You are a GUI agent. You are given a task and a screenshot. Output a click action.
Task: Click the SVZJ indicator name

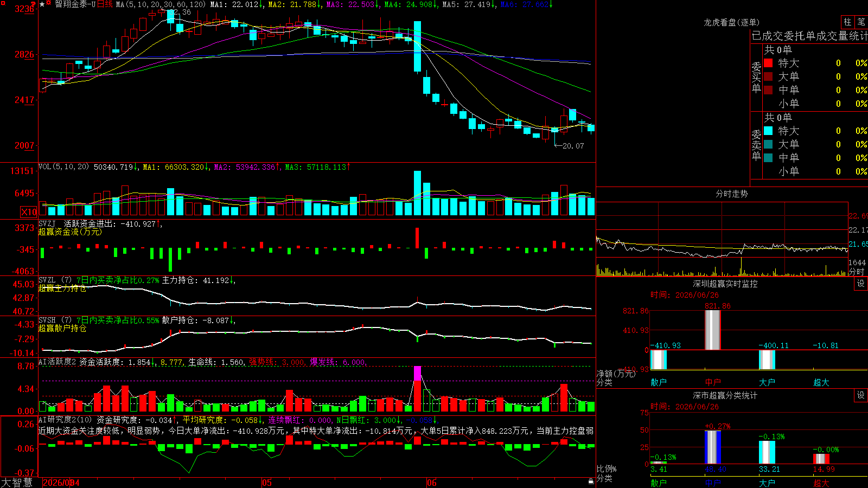tap(47, 223)
